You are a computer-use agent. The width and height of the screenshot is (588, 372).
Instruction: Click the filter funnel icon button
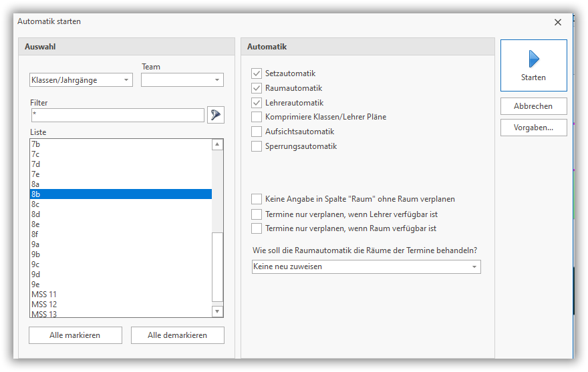coord(215,115)
